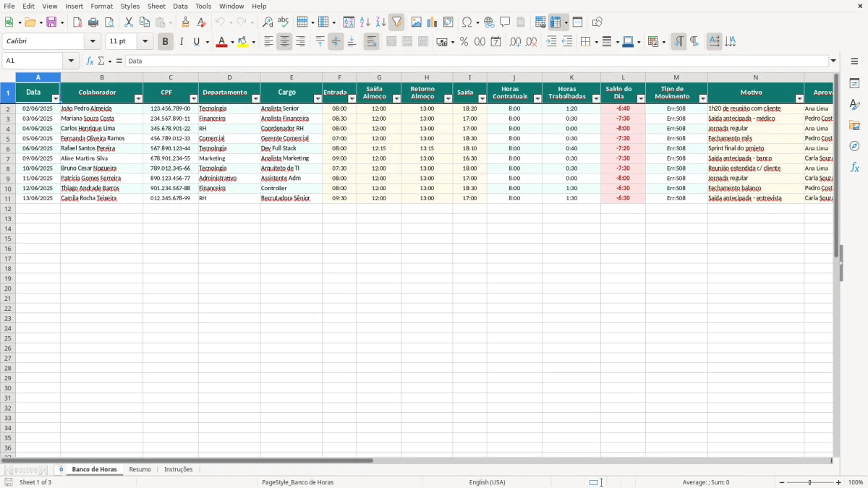Toggle Underline formatting
Screen dimensions: 868x488
point(196,42)
